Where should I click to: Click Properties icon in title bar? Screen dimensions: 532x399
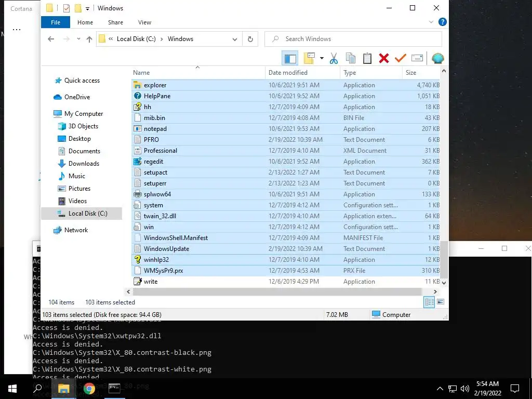(x=66, y=8)
